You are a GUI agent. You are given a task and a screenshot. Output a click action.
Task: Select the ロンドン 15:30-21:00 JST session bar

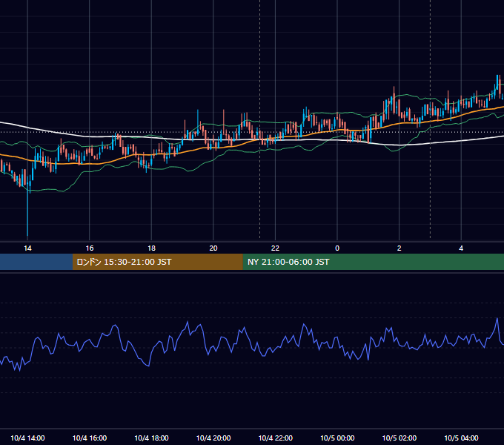point(157,262)
